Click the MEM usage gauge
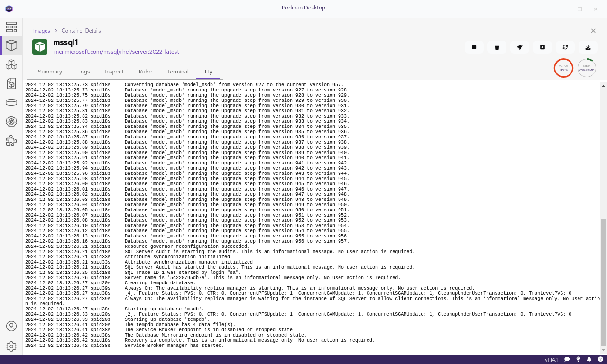This screenshot has height=364, width=607. click(x=587, y=68)
